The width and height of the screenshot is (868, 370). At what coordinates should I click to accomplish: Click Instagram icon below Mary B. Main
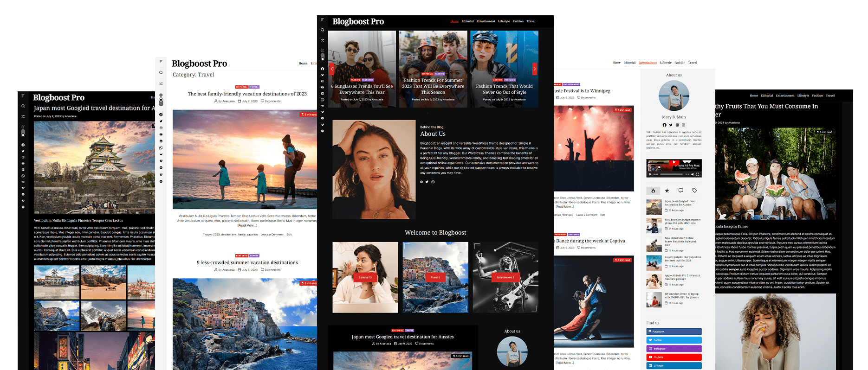pos(683,125)
